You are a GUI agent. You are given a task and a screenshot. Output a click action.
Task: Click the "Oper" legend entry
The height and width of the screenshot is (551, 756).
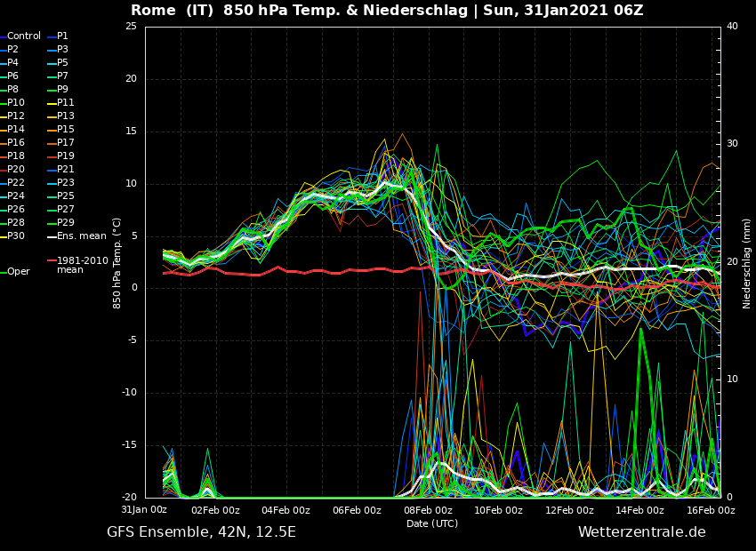[x=19, y=272]
